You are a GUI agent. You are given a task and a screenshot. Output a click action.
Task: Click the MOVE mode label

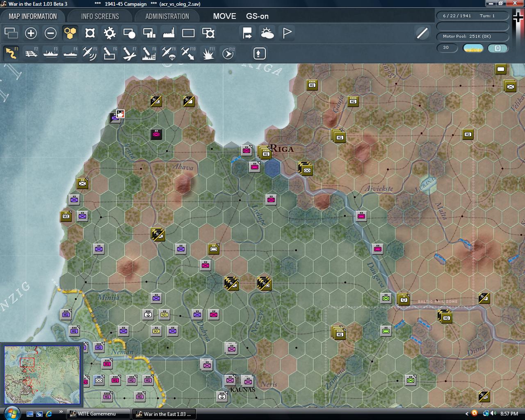tap(224, 16)
